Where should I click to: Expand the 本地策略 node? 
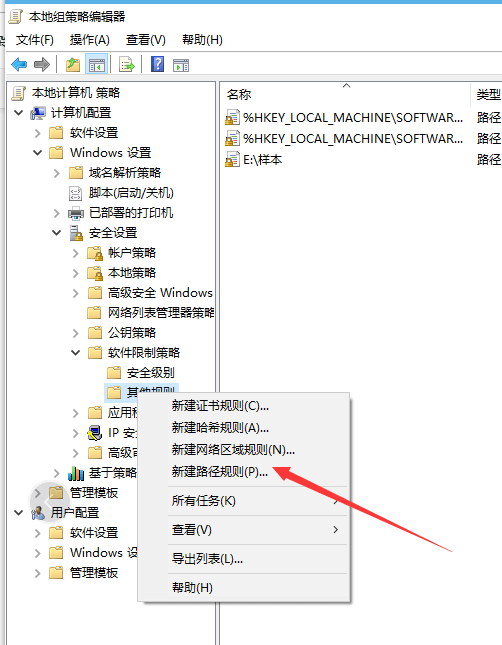pyautogui.click(x=76, y=273)
